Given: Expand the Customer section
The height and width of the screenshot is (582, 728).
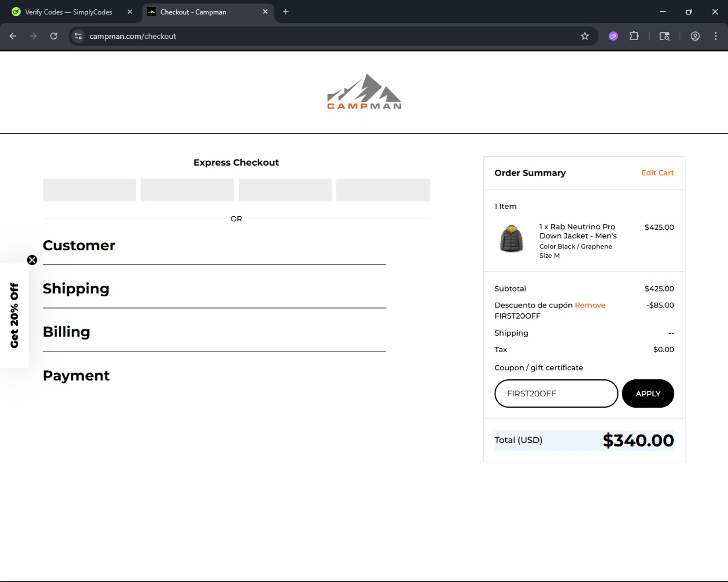Looking at the screenshot, I should pos(79,245).
